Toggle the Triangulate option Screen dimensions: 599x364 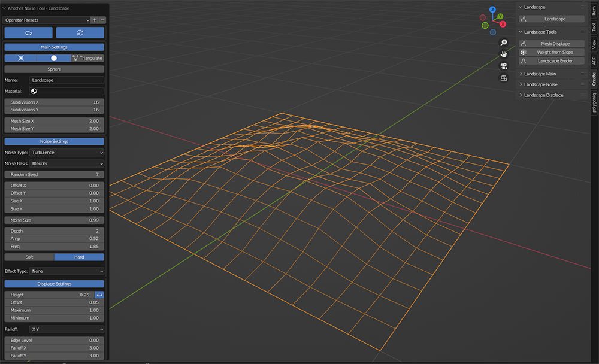[87, 58]
